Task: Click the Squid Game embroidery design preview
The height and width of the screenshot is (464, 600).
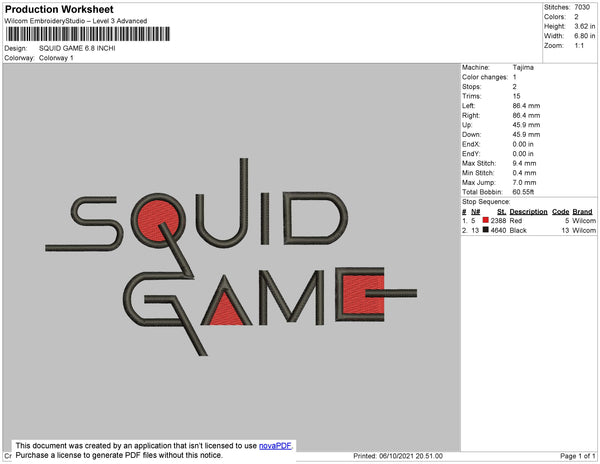Action: [x=231, y=257]
